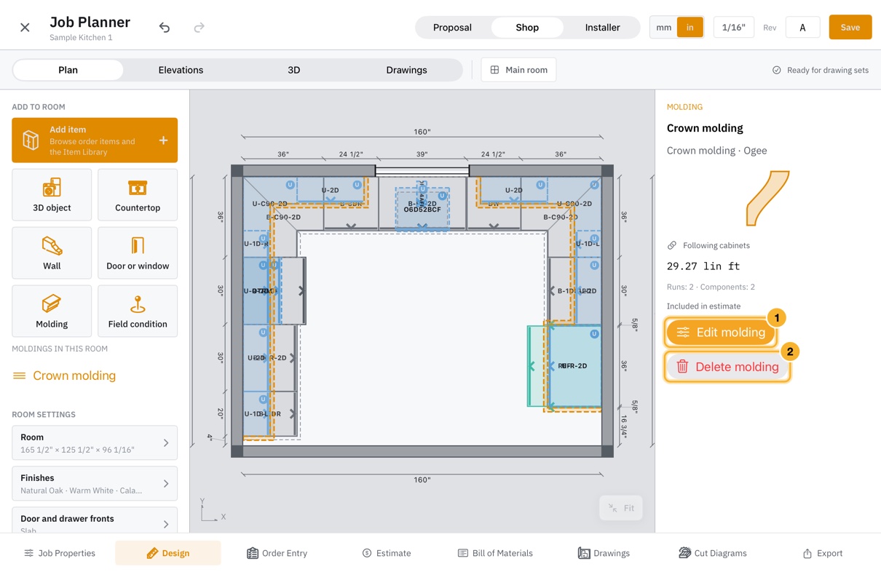Open the Main room selector
Image resolution: width=881 pixels, height=588 pixels.
518,70
